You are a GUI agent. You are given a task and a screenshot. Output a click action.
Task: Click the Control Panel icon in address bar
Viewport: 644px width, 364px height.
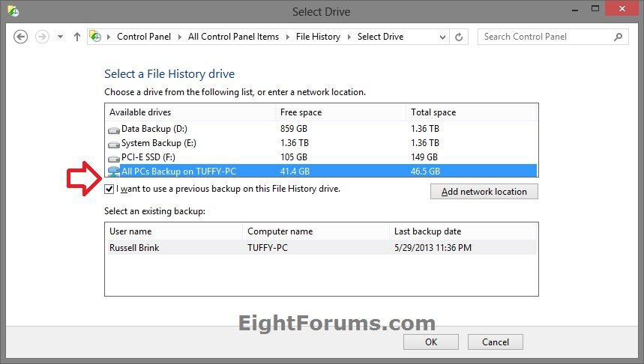[95, 37]
